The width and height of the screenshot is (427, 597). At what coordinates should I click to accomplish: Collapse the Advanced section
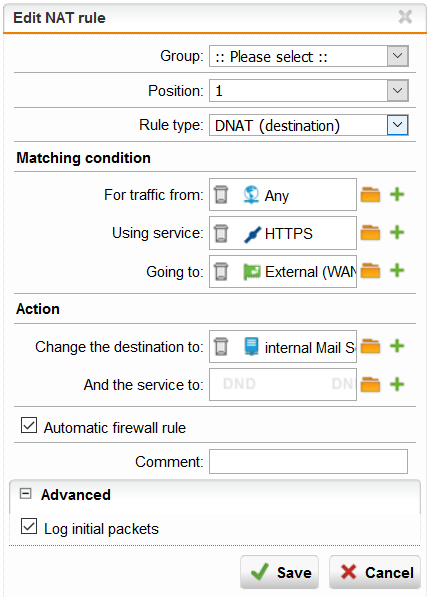[25, 494]
